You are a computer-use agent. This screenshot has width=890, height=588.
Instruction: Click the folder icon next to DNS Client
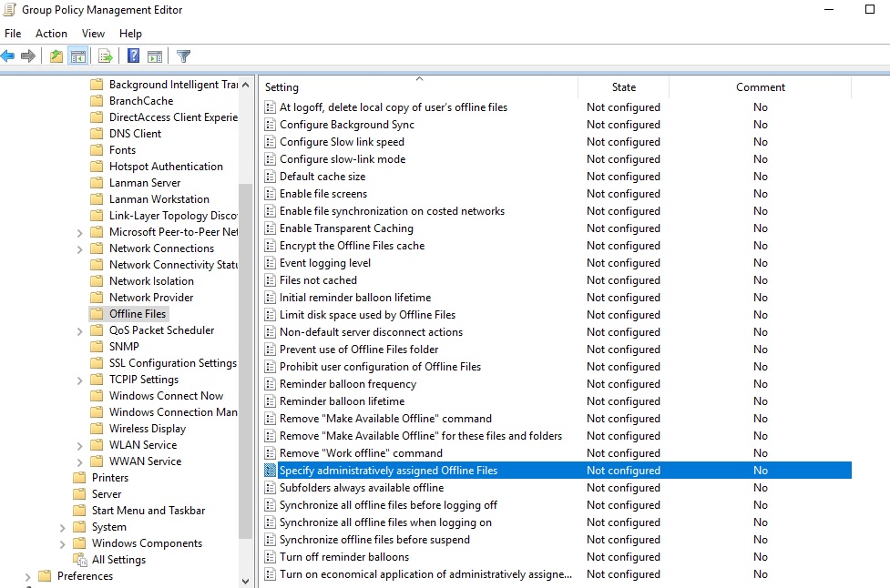coord(97,133)
